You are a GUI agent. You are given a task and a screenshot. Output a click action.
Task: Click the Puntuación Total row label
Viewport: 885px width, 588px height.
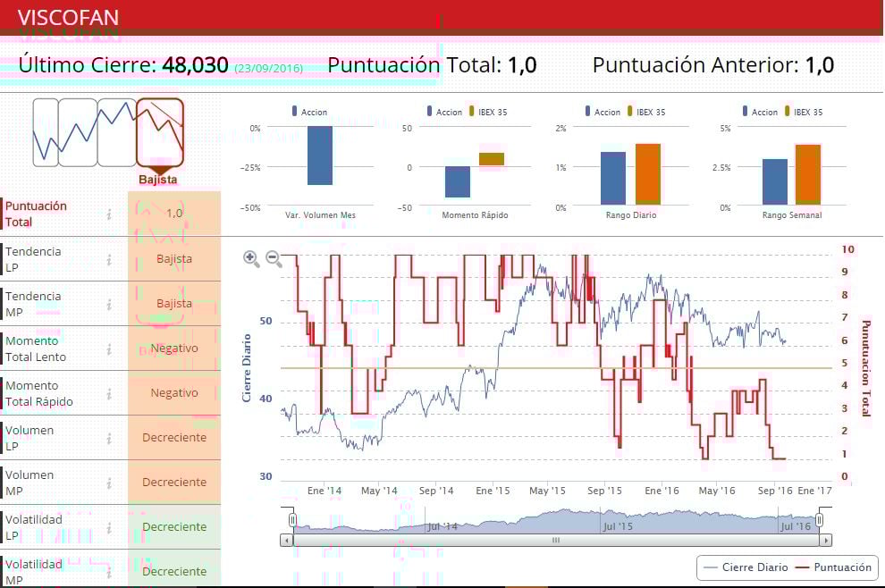tap(36, 214)
